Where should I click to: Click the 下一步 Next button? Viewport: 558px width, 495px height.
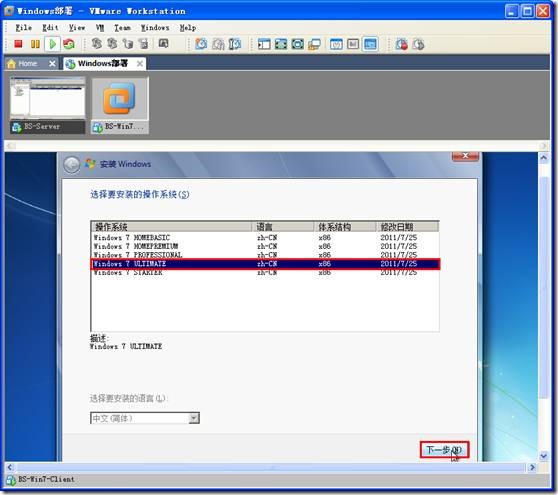444,450
